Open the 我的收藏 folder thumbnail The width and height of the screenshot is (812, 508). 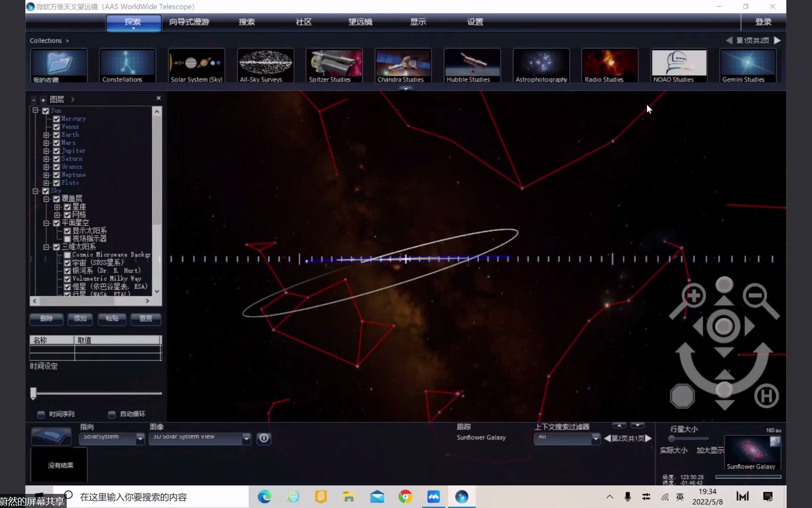pyautogui.click(x=59, y=66)
